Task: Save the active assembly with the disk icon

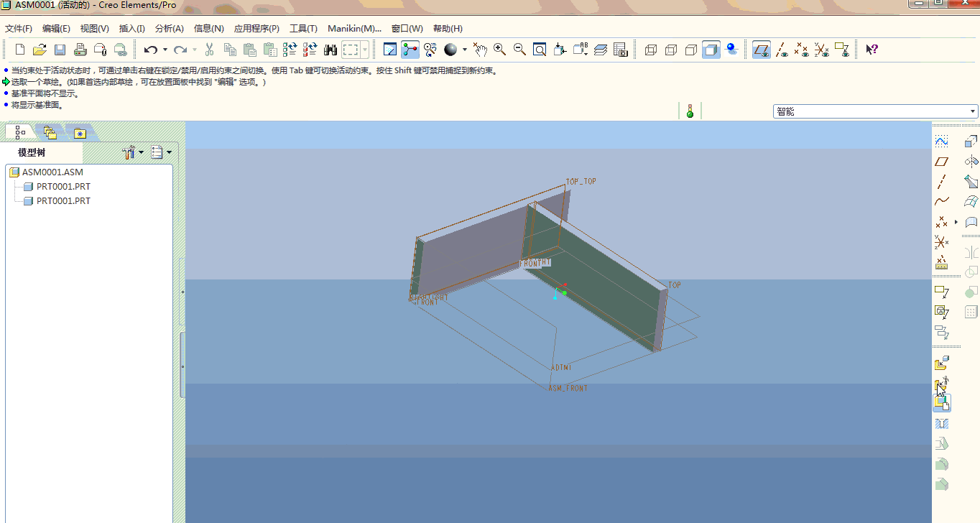Action: tap(60, 50)
